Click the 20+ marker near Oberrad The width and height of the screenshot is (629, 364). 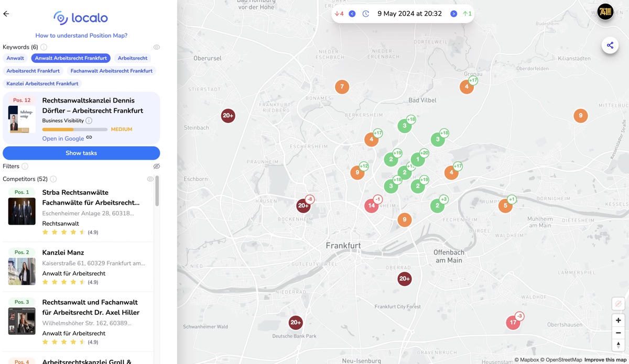click(x=404, y=279)
